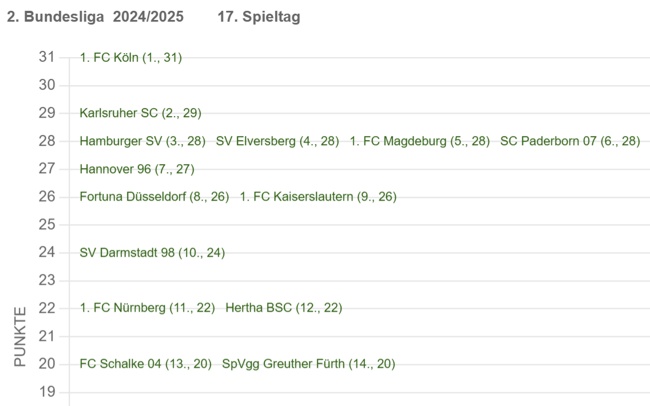Select the 25 points axis tick
650x406 pixels.
47,224
